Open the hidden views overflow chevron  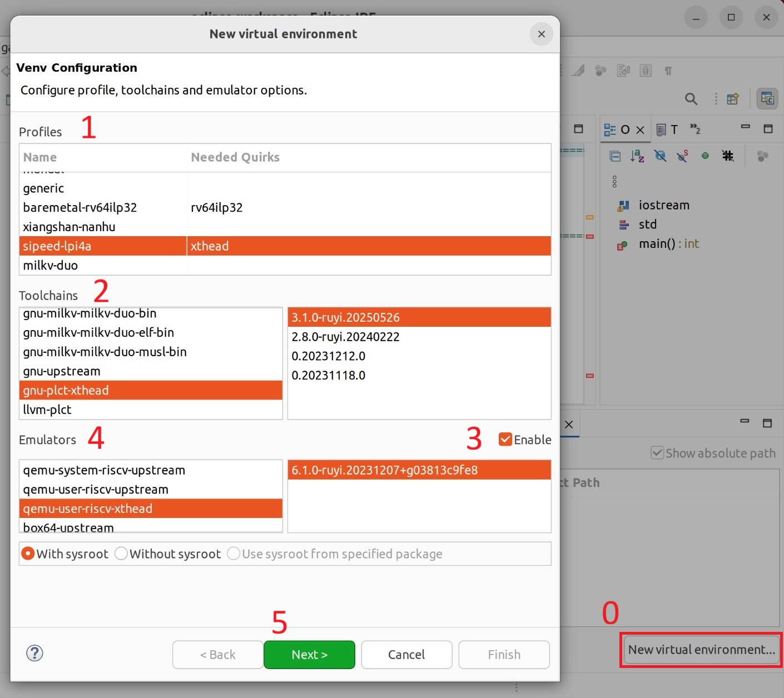coord(694,129)
